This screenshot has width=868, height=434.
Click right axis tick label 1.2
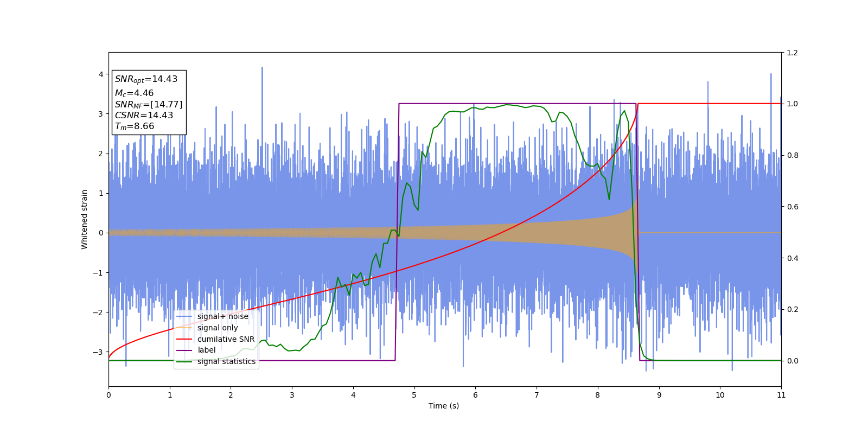(792, 53)
